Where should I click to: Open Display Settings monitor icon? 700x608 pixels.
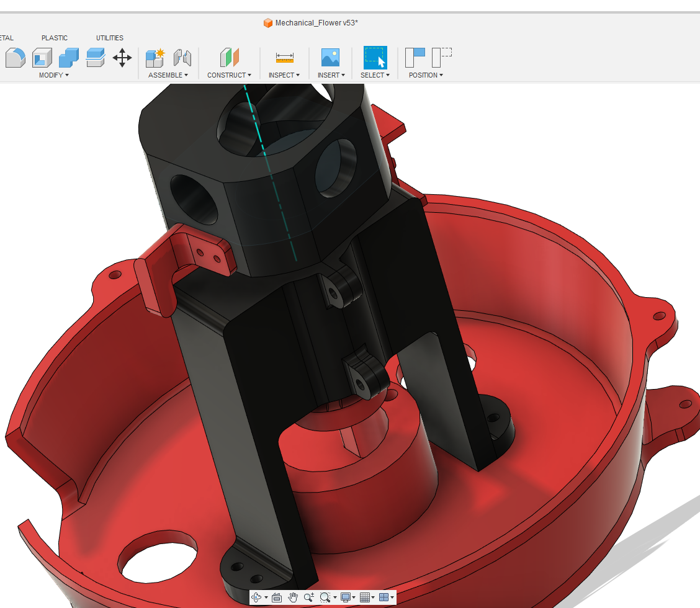point(345,597)
